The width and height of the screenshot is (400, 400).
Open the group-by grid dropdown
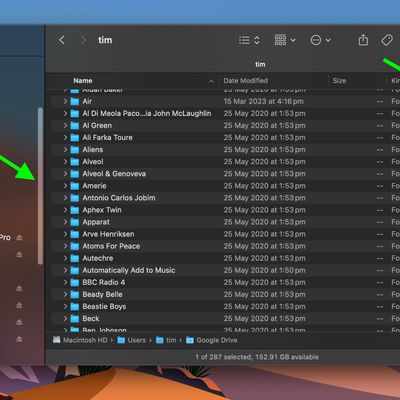click(x=285, y=40)
